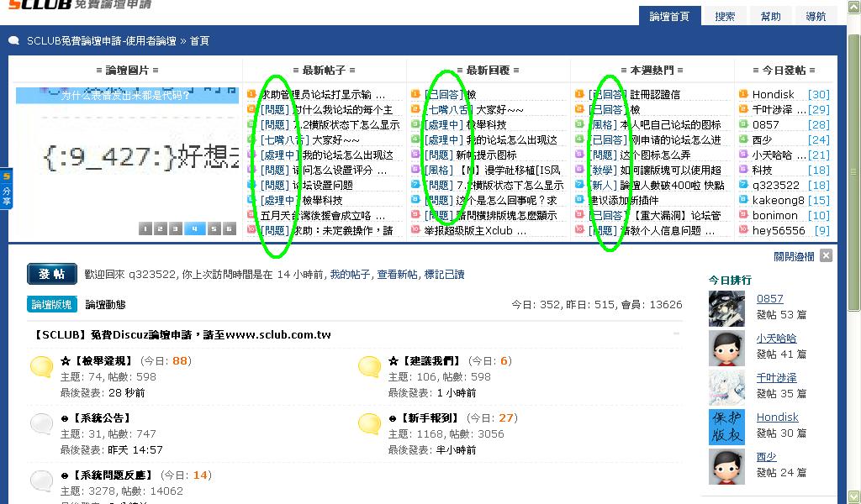Click the 保护版权 avatar of Hondisk

click(x=726, y=427)
